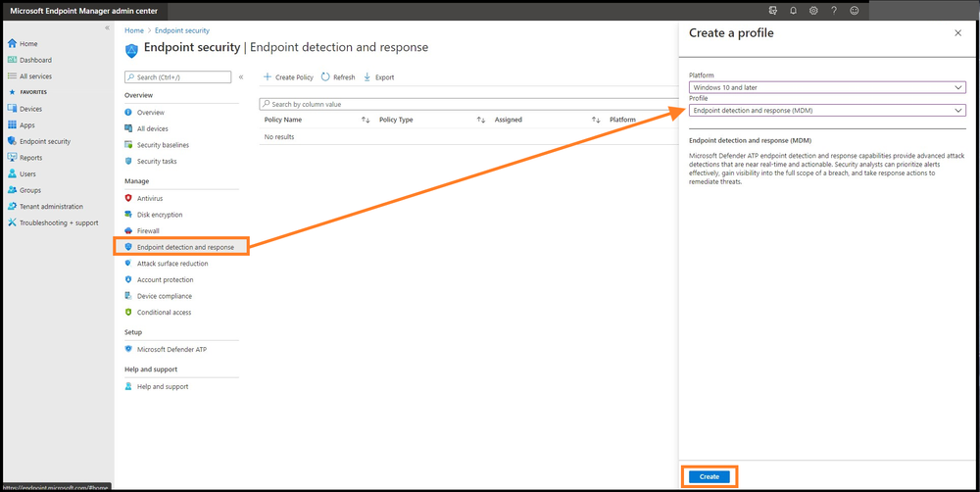
Task: Click the Devices icon in favorites
Action: (x=12, y=109)
